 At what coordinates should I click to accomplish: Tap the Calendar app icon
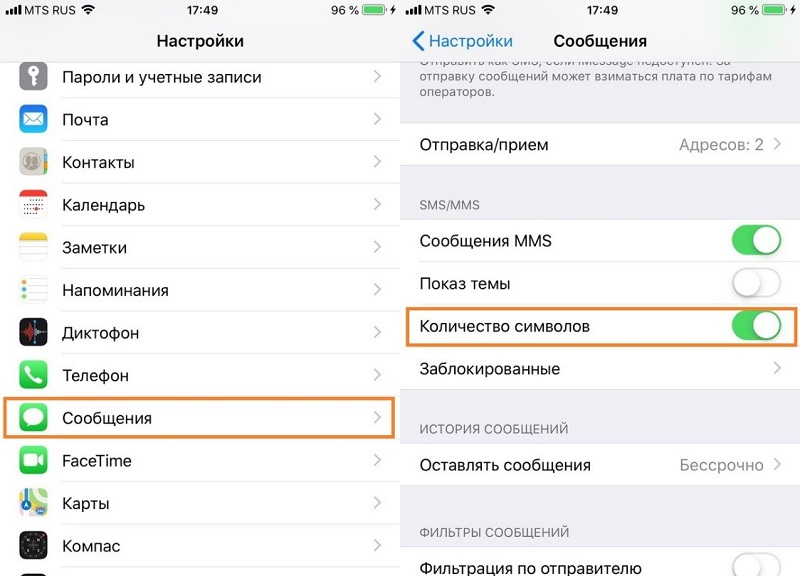(x=33, y=204)
